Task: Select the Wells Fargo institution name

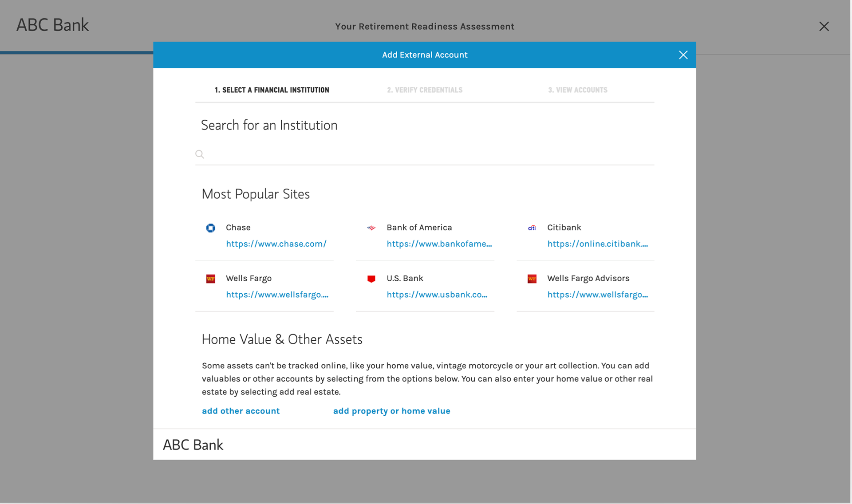Action: pyautogui.click(x=248, y=278)
